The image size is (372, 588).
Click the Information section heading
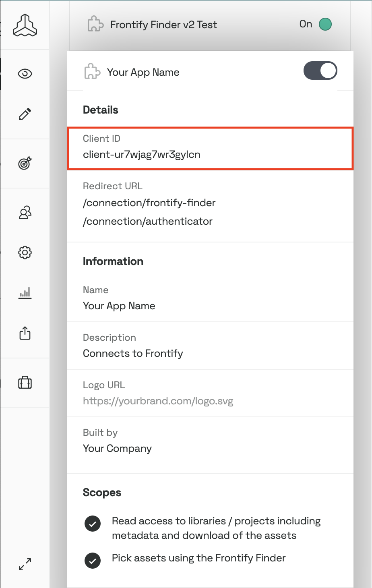113,261
